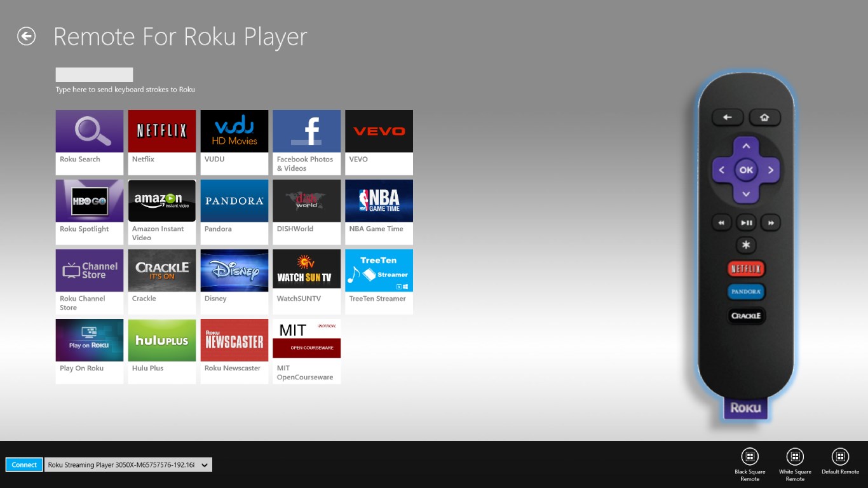
Task: Go back with the circled arrow button
Action: (x=27, y=36)
